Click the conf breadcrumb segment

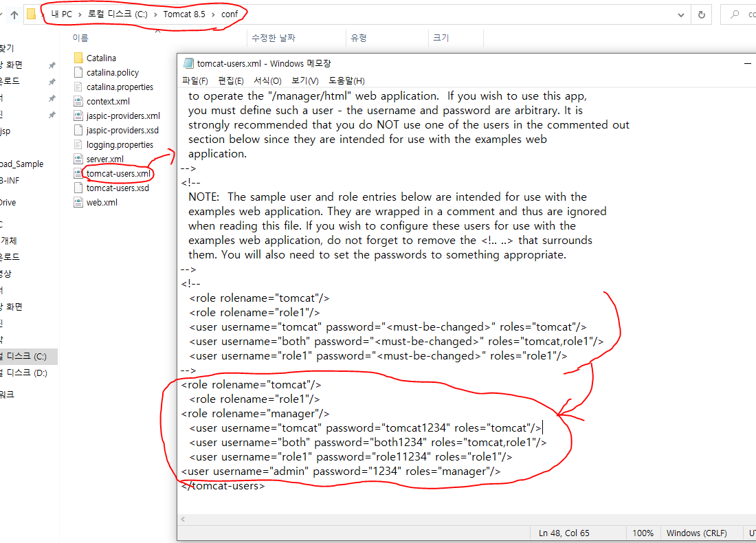(230, 14)
